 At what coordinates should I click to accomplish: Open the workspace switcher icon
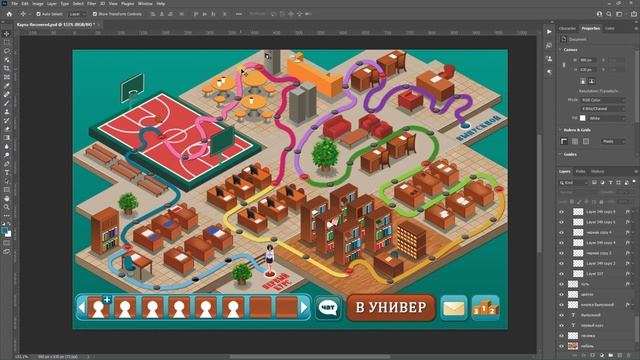pyautogui.click(x=620, y=14)
